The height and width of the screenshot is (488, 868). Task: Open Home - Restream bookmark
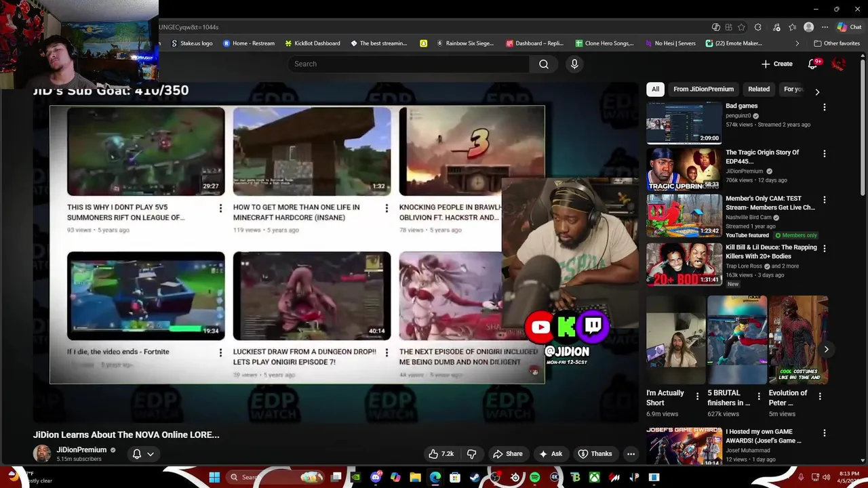pyautogui.click(x=249, y=43)
